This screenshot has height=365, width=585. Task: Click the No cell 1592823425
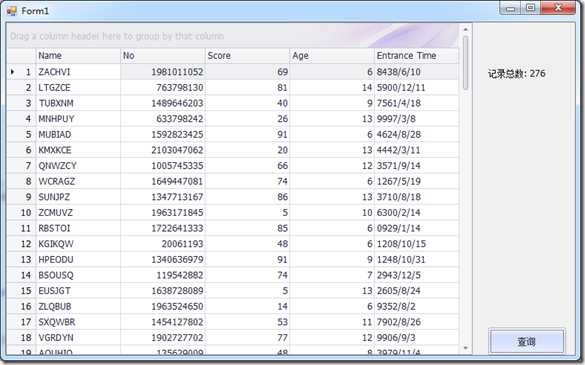[x=163, y=134]
